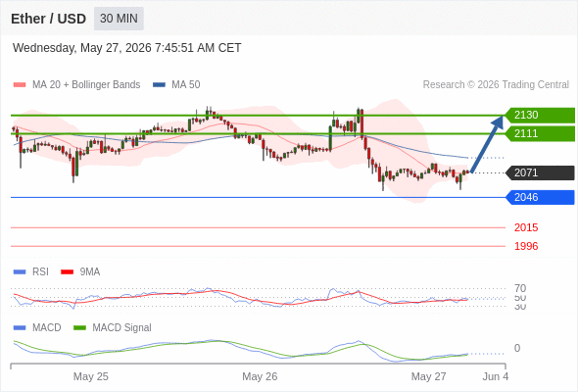Click the blue MACD legend swatch
The image size is (578, 392).
[x=20, y=328]
